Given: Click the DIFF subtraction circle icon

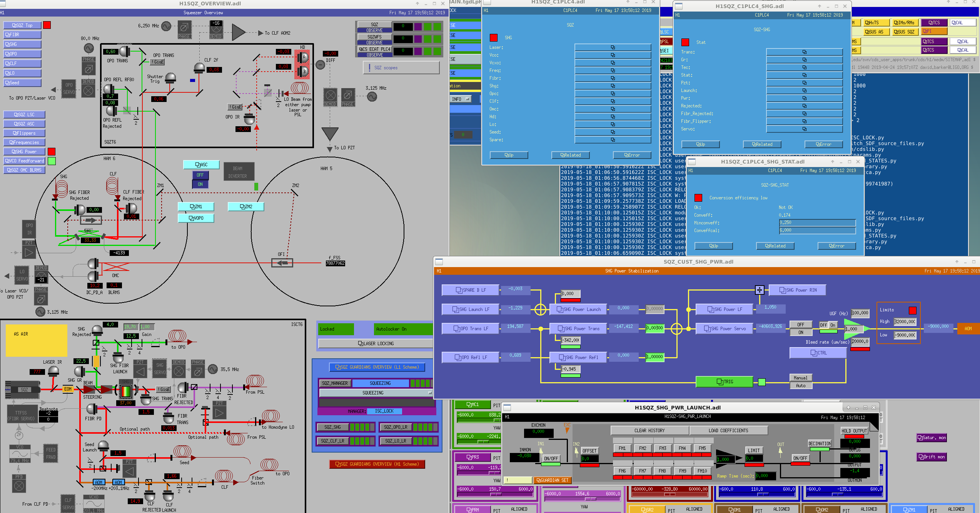Looking at the screenshot, I should click(x=321, y=65).
